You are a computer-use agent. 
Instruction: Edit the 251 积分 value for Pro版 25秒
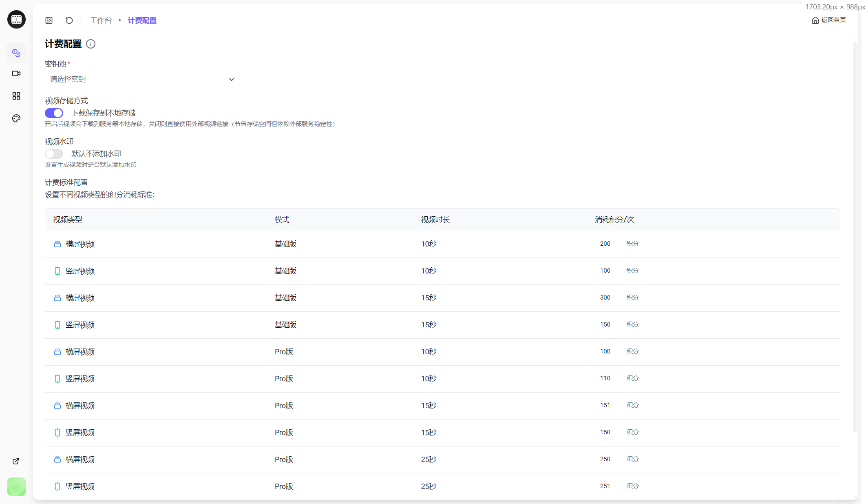click(x=605, y=486)
